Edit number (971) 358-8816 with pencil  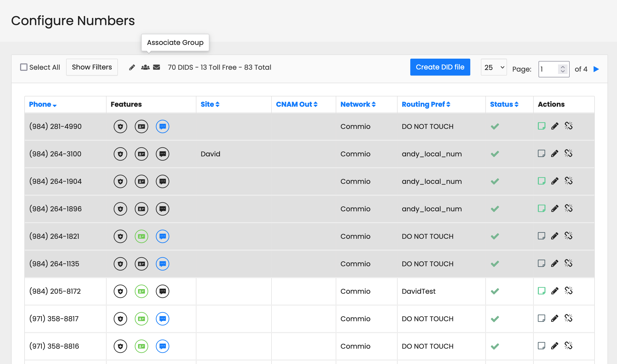[x=555, y=346]
